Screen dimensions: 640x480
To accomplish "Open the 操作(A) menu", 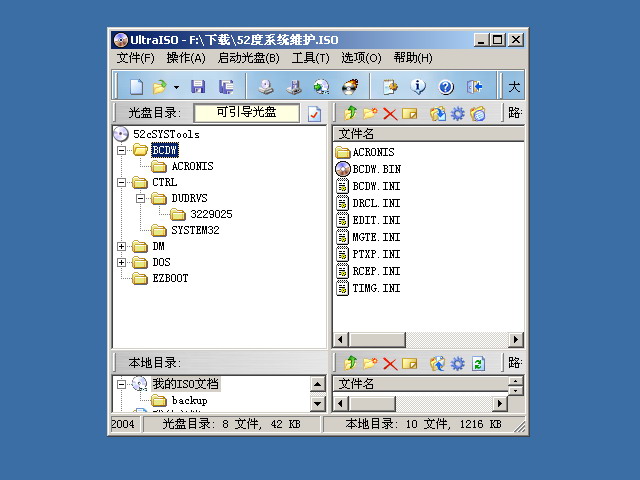I will [186, 58].
